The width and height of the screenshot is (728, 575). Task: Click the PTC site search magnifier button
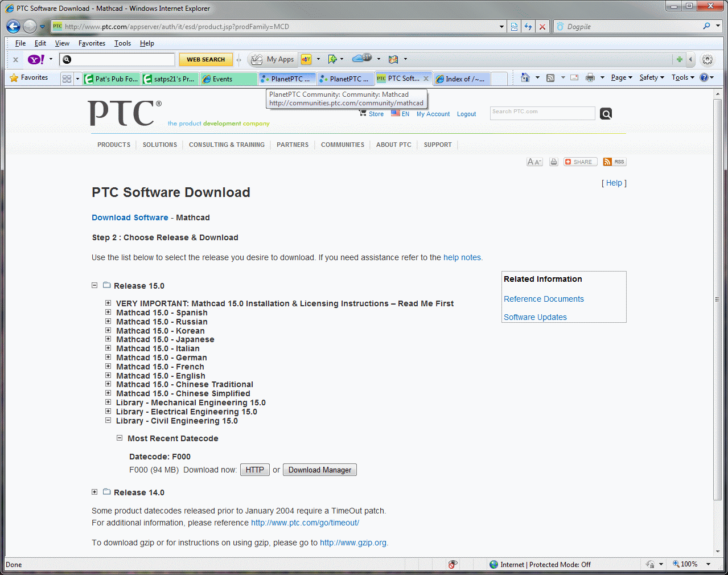pos(606,114)
